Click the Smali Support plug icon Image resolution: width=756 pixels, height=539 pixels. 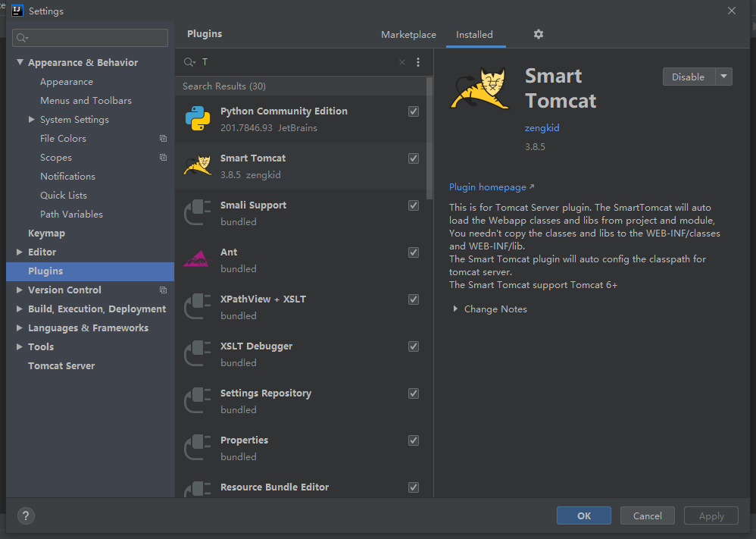click(x=198, y=213)
